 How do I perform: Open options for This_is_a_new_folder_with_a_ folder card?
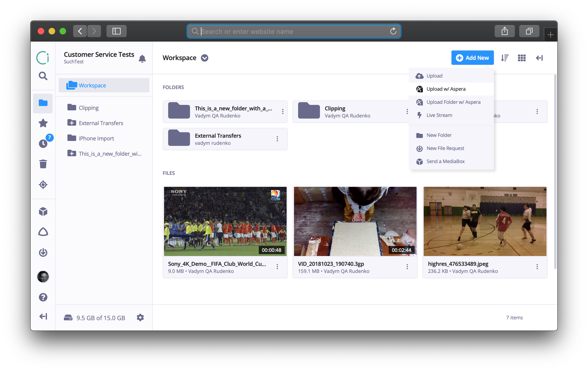click(x=283, y=111)
